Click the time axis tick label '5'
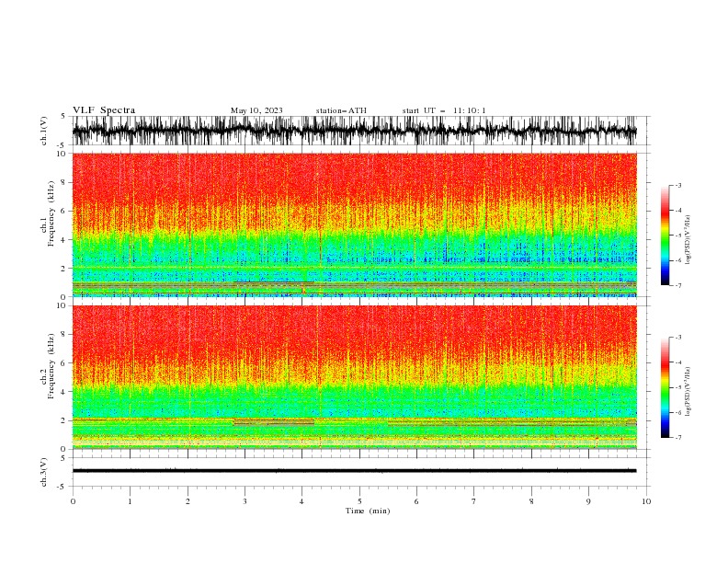 pyautogui.click(x=359, y=501)
